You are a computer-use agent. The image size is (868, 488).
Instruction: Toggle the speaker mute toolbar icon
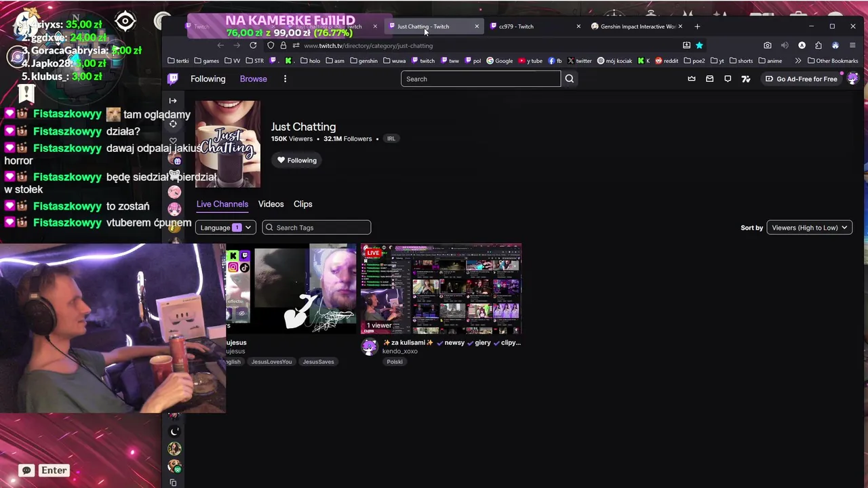785,45
